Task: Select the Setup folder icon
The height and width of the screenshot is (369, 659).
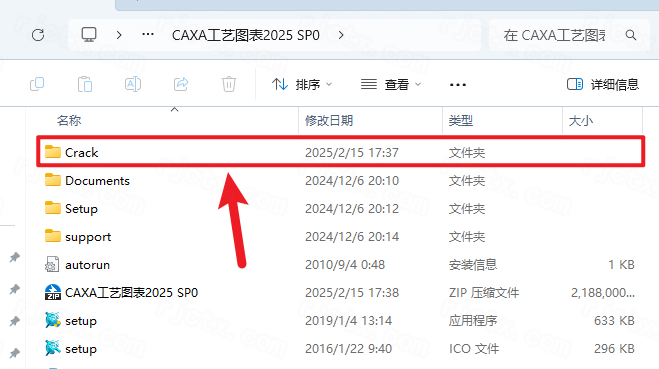Action: (53, 208)
